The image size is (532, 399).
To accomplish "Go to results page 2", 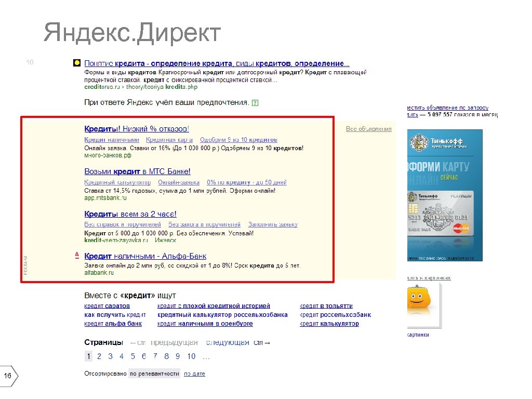I will 99,356.
